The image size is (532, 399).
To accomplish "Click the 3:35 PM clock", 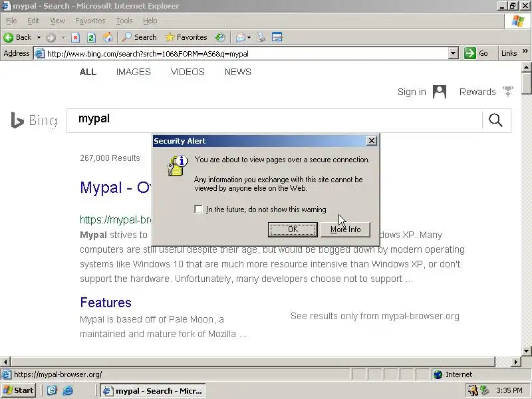I will point(509,390).
